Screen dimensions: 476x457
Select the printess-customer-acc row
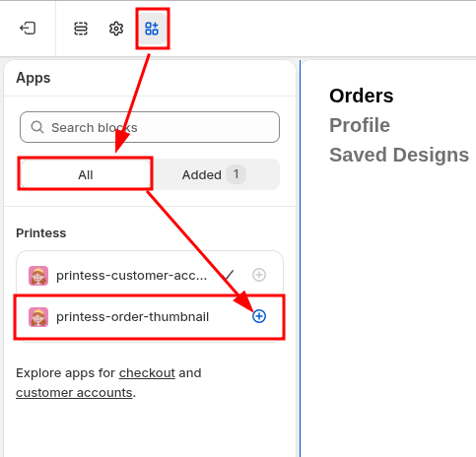click(x=150, y=275)
